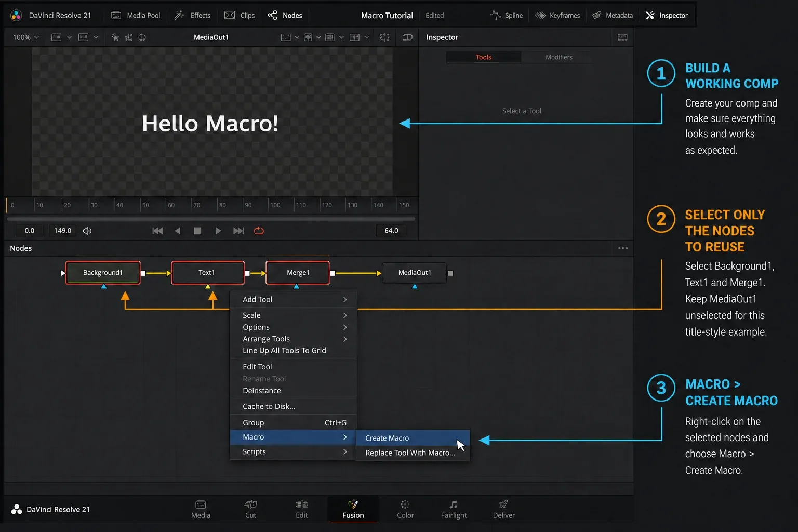The height and width of the screenshot is (532, 798).
Task: Expand the grid guides dropdown arrow
Action: (341, 37)
